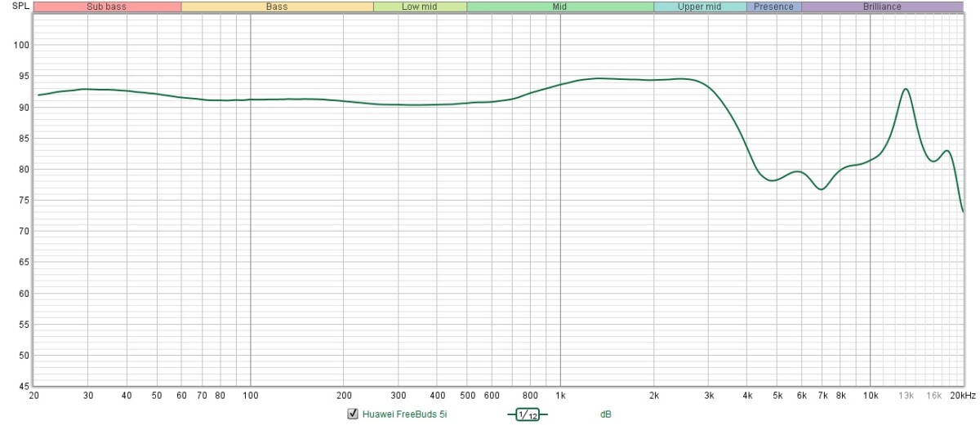Viewport: 980px width, 425px height.
Task: Uncheck the Huawei FreeBuds 5i trace checkbox
Action: click(353, 414)
